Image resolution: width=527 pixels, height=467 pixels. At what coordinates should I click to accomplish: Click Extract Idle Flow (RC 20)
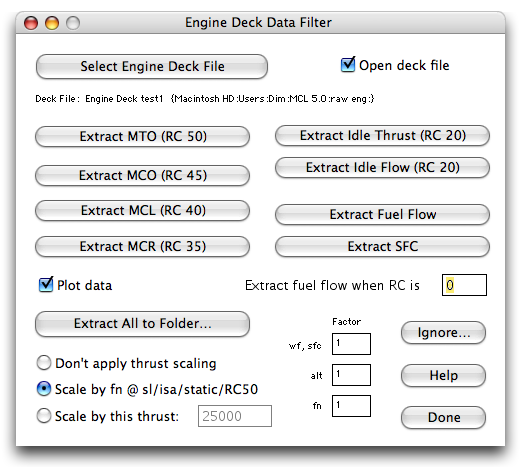[382, 167]
